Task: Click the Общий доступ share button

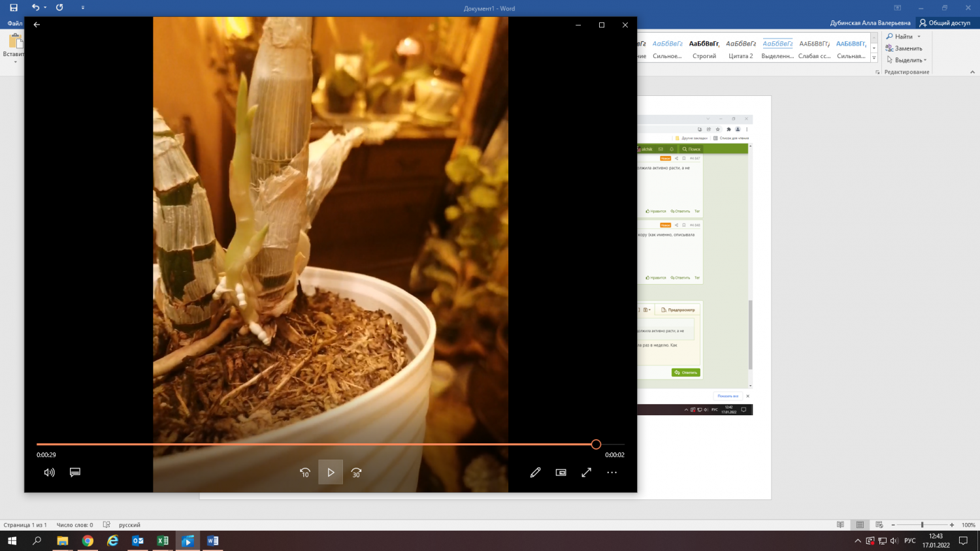Action: pos(945,23)
